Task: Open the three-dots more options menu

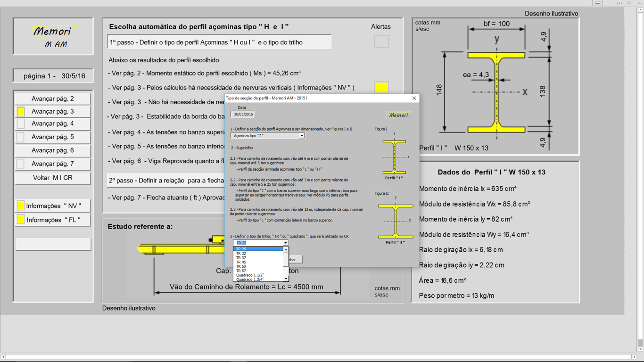Action: [619, 3]
